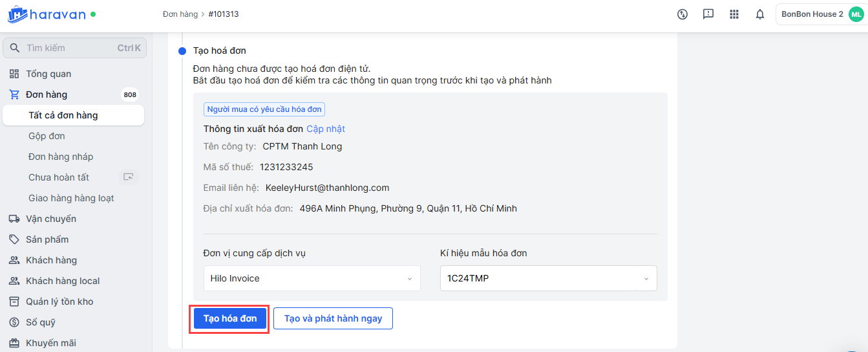Go to Số quỹ section
The image size is (868, 352).
pos(40,322)
